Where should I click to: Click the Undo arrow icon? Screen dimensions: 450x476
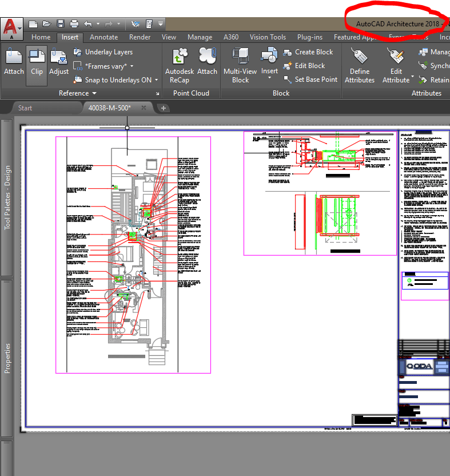87,24
